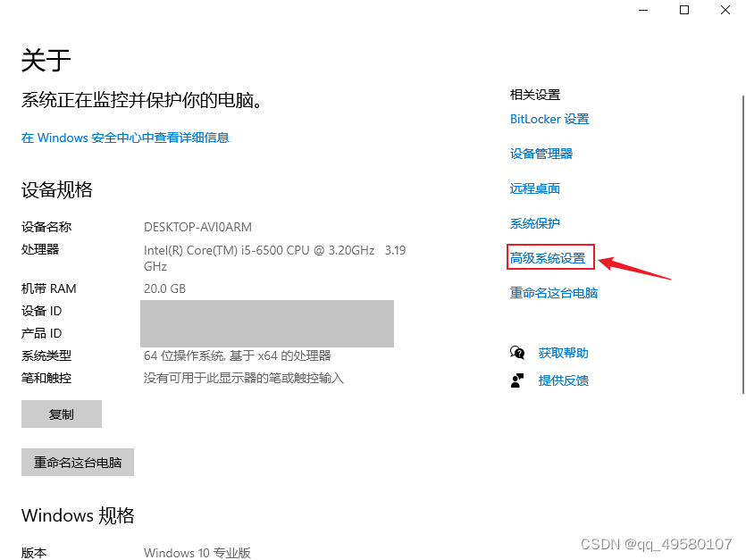Click the 64 位操作系统 system type value
Image resolution: width=746 pixels, height=560 pixels.
pyautogui.click(x=238, y=355)
